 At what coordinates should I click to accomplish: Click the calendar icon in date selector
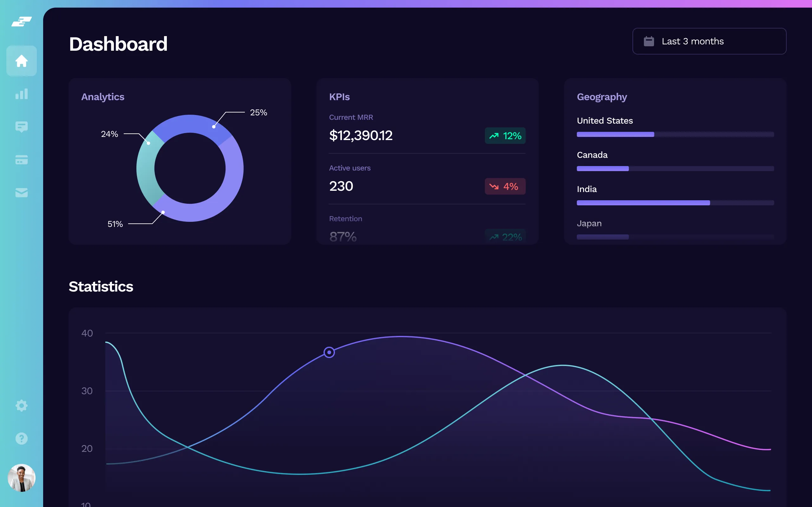(x=649, y=41)
